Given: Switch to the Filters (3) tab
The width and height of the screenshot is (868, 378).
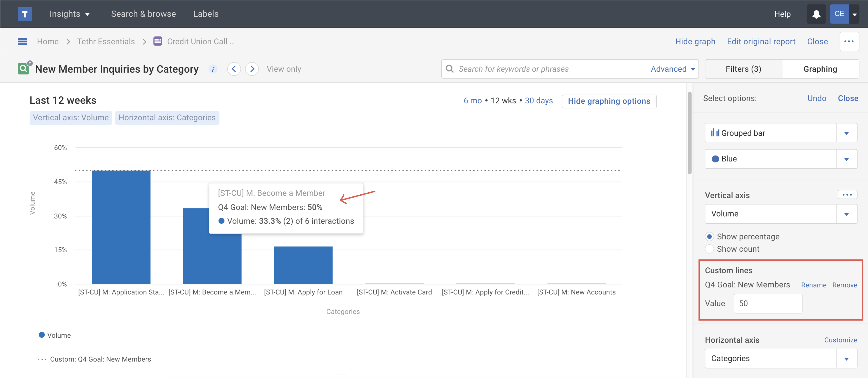Looking at the screenshot, I should click(x=743, y=69).
